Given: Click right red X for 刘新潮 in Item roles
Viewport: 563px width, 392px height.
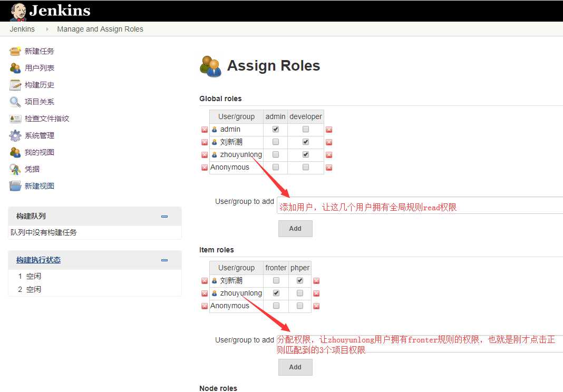Looking at the screenshot, I should coord(316,281).
